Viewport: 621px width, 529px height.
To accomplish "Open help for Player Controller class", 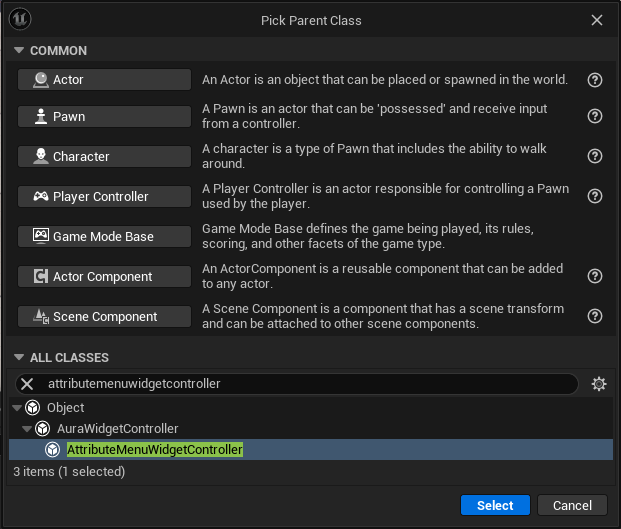I will [595, 196].
